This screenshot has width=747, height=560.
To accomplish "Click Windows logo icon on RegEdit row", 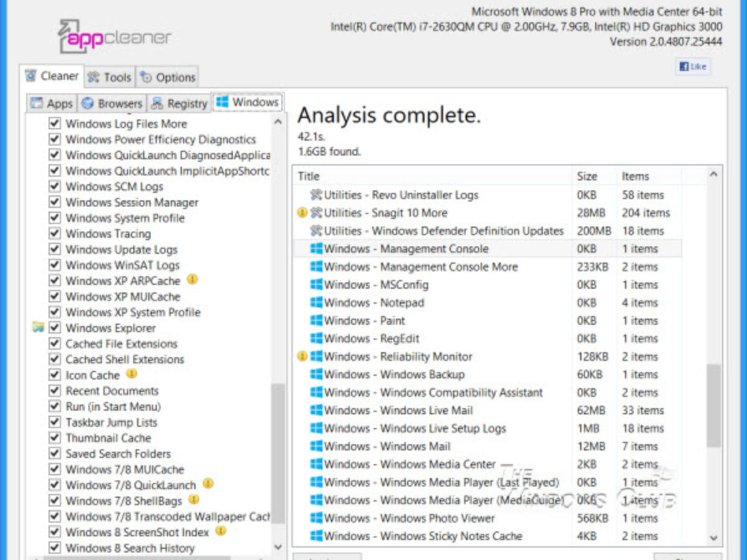I will point(316,338).
